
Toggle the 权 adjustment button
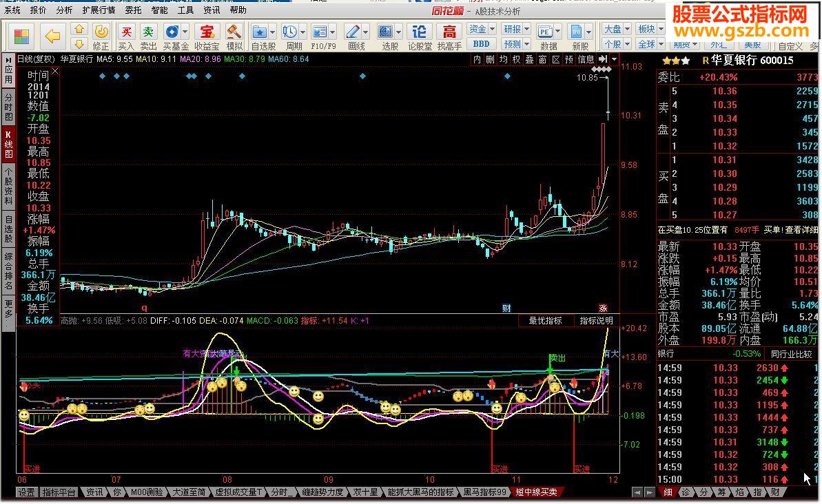(x=516, y=60)
